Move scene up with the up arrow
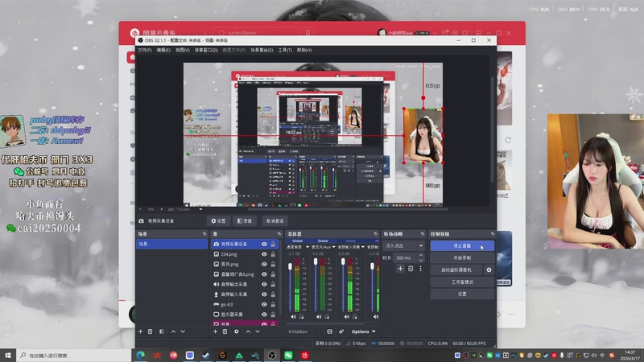 (173, 331)
